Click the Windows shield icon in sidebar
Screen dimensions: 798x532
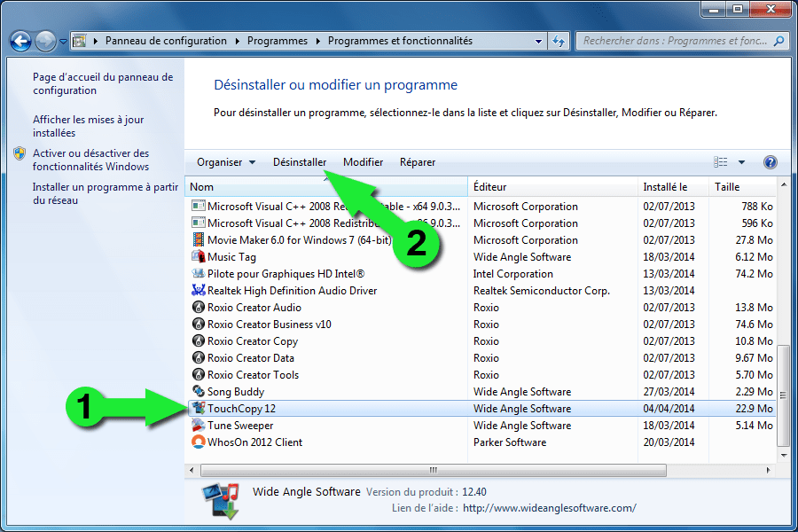point(20,153)
